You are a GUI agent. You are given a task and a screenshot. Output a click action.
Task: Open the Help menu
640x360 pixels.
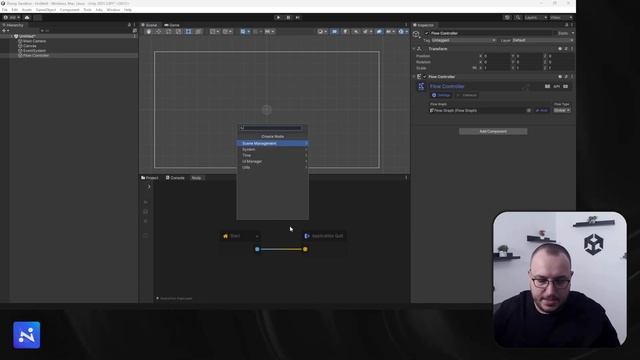(128, 10)
